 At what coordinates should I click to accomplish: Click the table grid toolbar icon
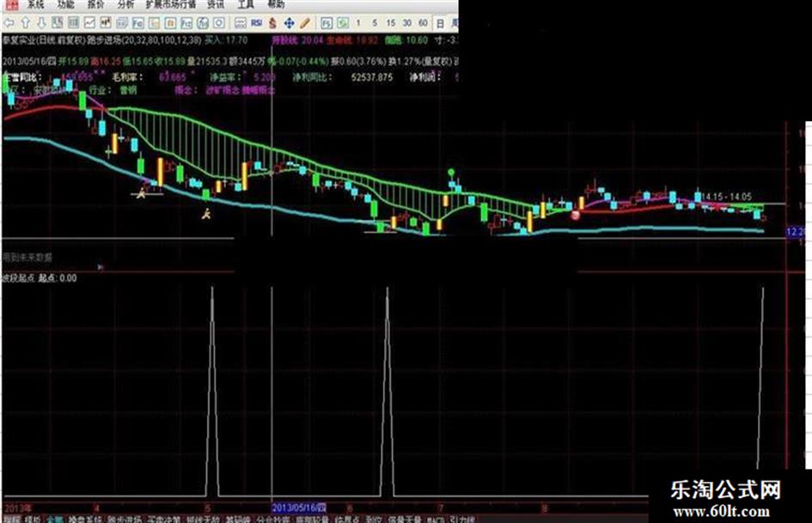point(74,23)
